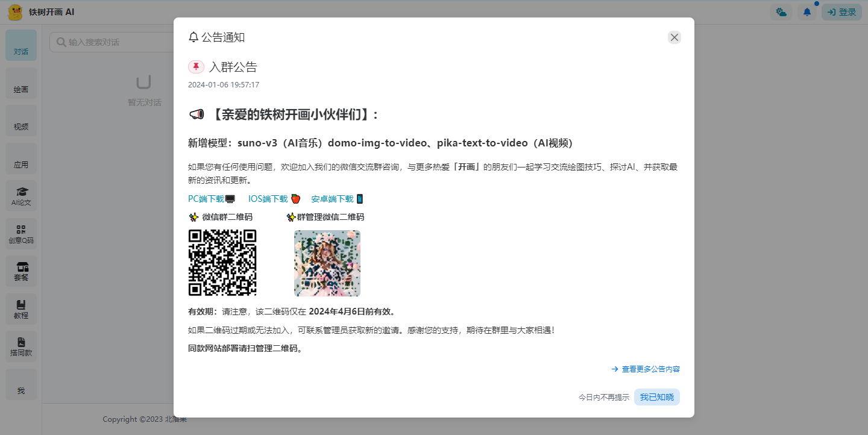Open the 应用 sidebar tab

point(21,158)
